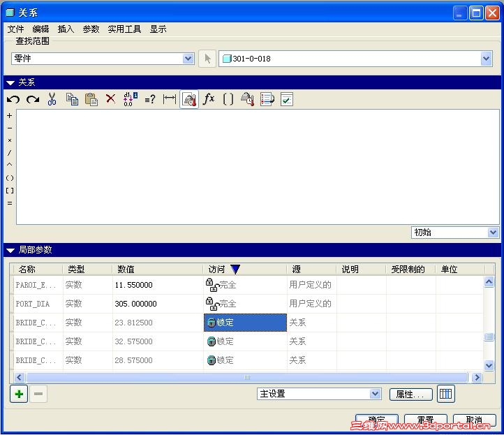Click the 锁定 cell in 32.575000 row
Viewport: 504px width, 435px height.
245,341
